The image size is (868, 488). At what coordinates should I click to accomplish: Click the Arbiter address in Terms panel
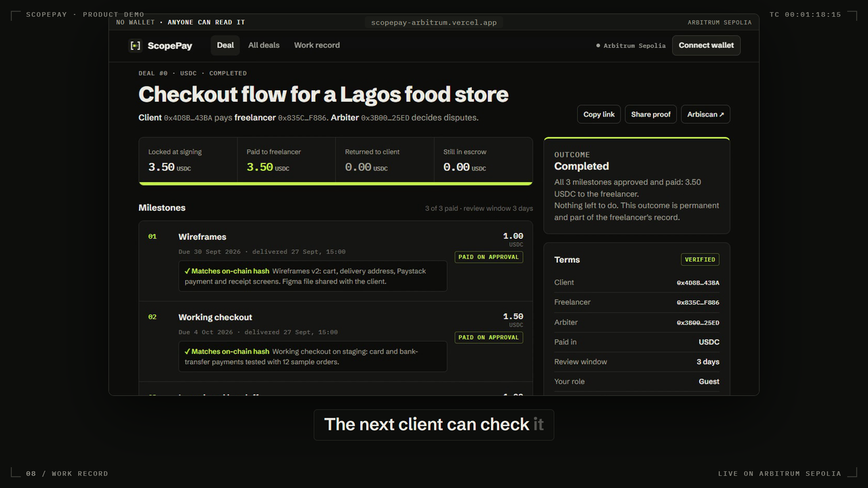coord(698,323)
